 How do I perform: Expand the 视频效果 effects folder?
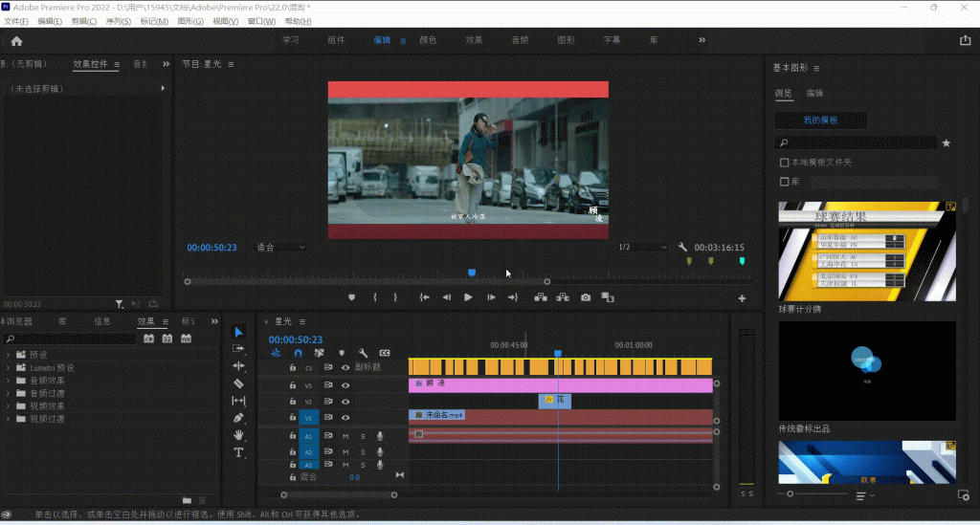pyautogui.click(x=10, y=405)
